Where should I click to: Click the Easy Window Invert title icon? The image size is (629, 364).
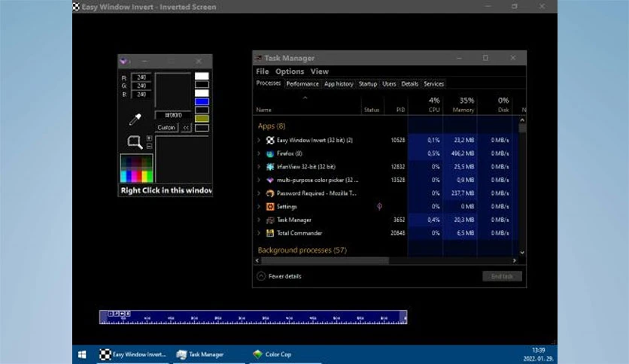[x=76, y=7]
